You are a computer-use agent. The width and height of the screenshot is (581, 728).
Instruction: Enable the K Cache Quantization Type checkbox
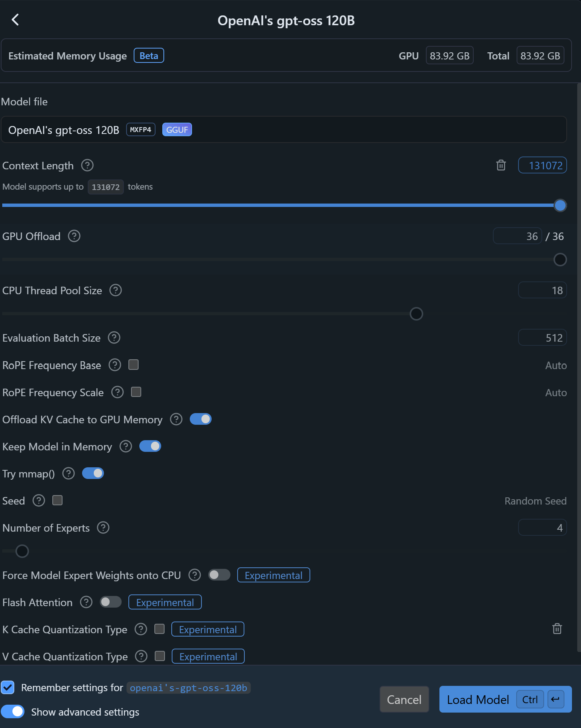point(160,629)
